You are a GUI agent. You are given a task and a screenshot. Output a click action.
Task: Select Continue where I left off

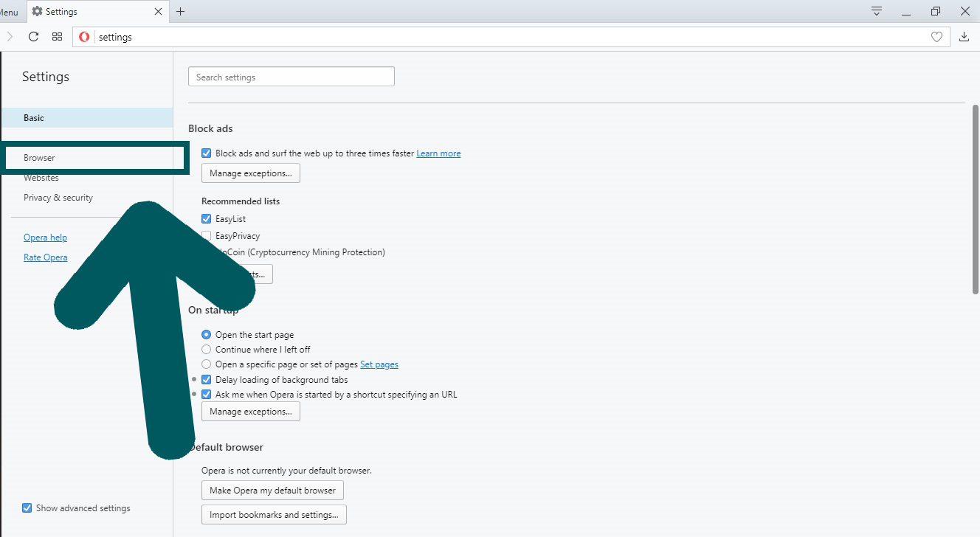point(207,350)
